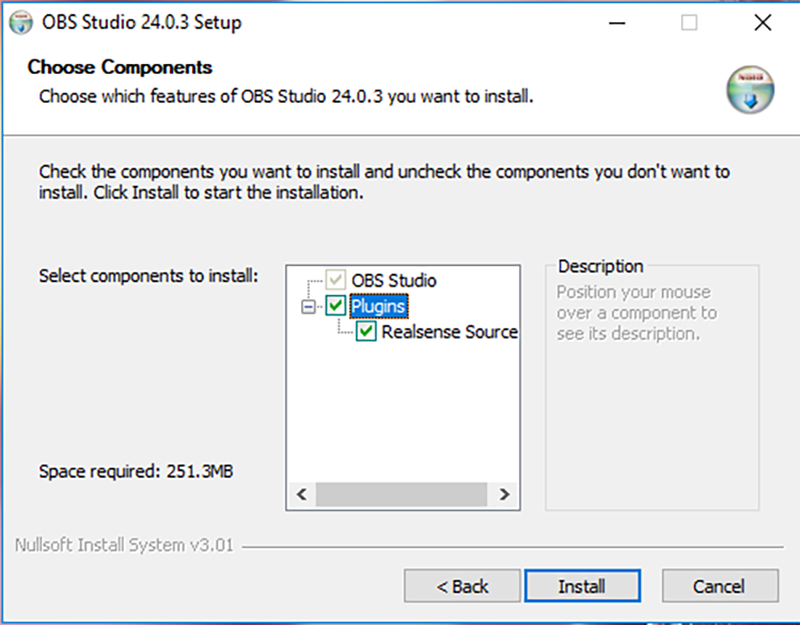The image size is (800, 625).
Task: Click the horizontal scrollbar thumb of the components list
Action: (x=400, y=494)
